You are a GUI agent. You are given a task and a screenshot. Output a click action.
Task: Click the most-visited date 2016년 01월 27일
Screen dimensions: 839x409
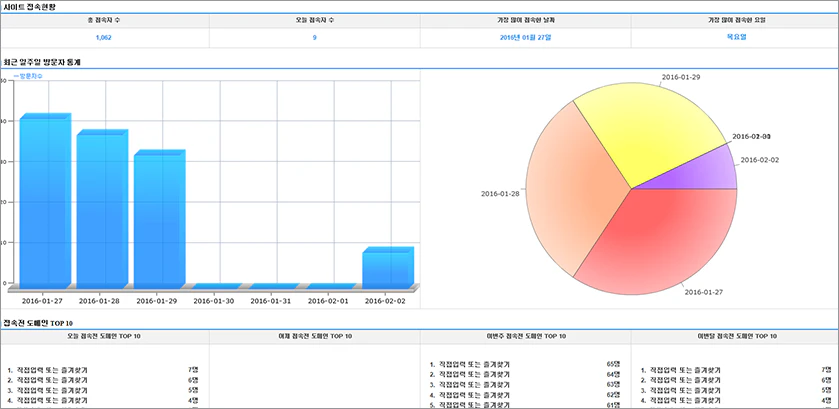pyautogui.click(x=525, y=37)
